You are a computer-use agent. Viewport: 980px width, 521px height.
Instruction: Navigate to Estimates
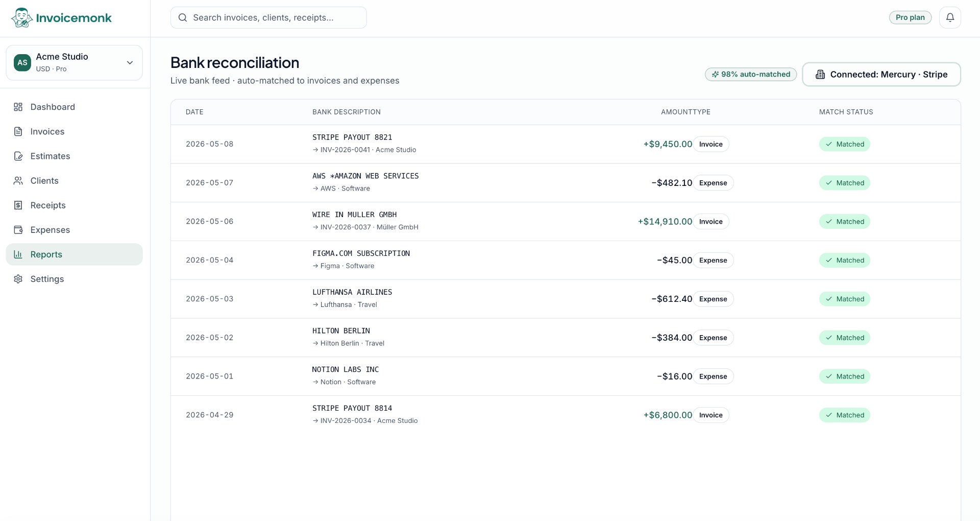pyautogui.click(x=75, y=156)
